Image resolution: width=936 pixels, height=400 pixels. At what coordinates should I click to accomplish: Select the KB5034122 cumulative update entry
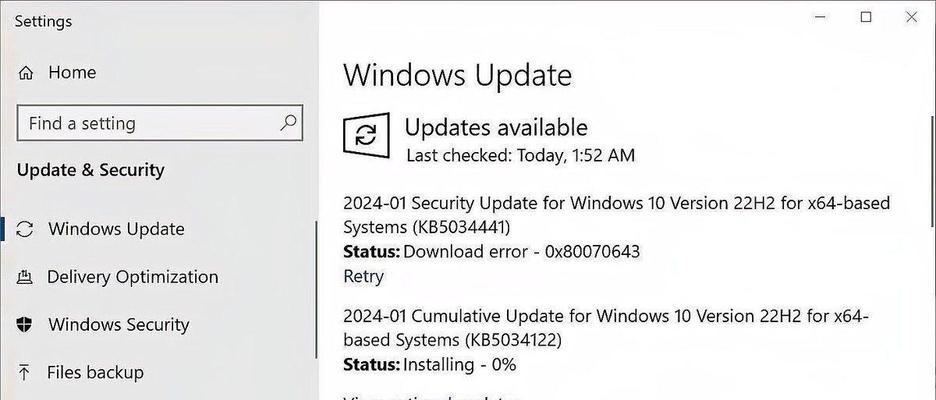pos(605,328)
